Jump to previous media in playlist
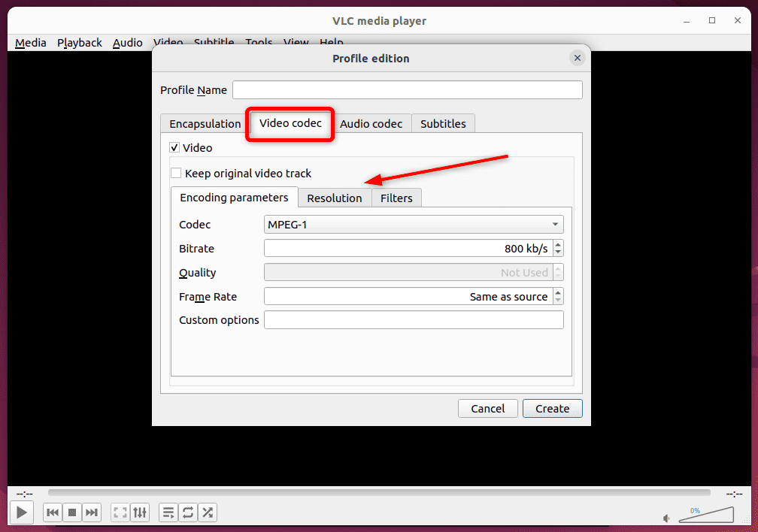 (53, 512)
